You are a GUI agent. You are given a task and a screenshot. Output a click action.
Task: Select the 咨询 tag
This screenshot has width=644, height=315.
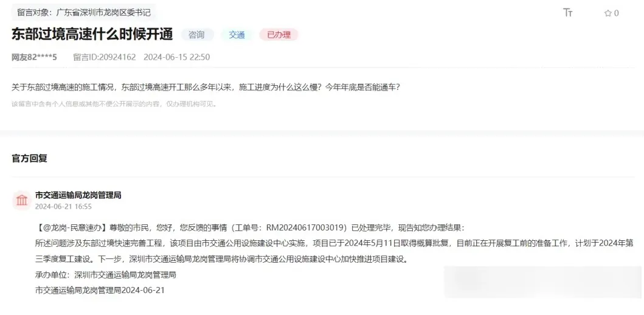[196, 35]
